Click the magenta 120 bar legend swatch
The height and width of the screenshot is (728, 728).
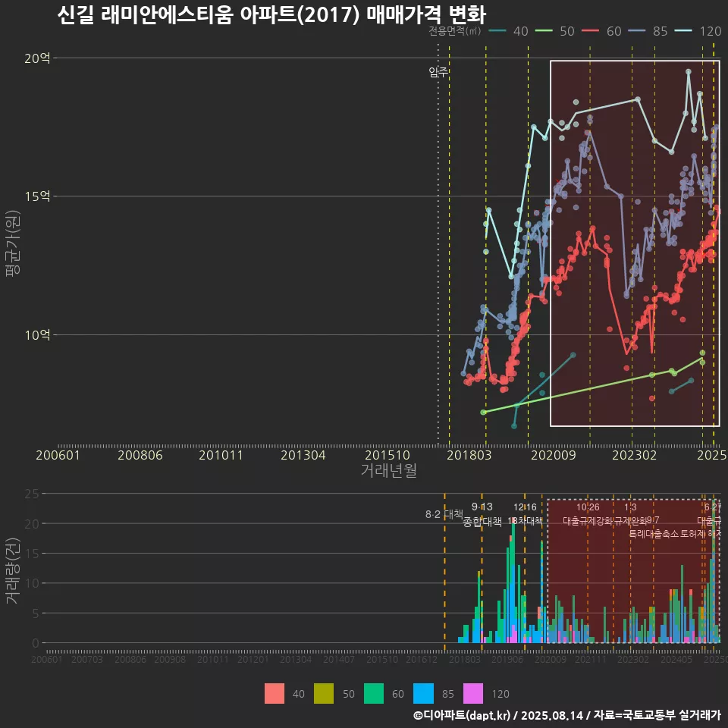tap(473, 694)
